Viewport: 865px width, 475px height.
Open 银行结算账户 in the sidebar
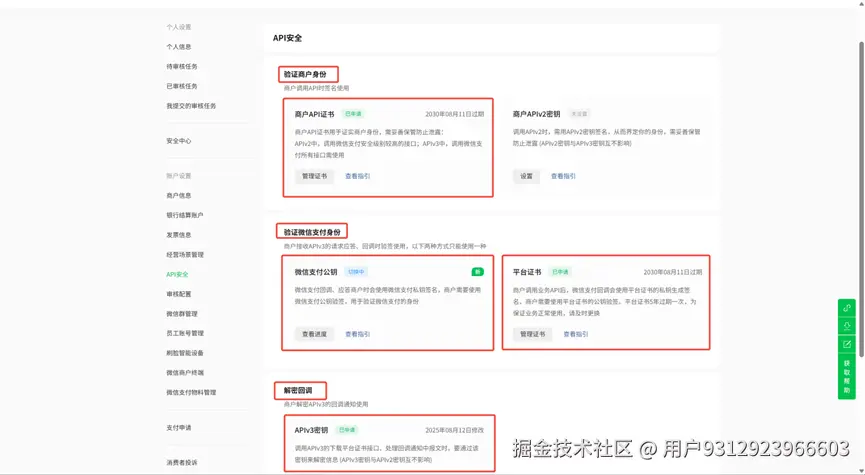[185, 215]
